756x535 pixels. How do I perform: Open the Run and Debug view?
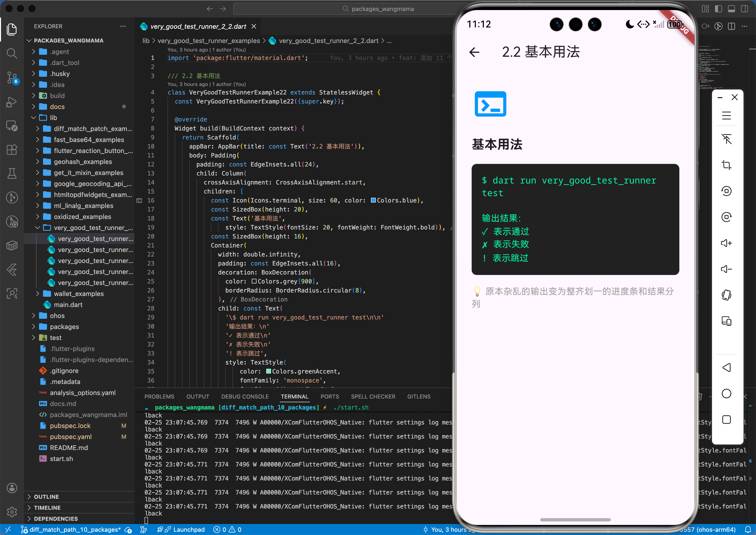pyautogui.click(x=12, y=102)
